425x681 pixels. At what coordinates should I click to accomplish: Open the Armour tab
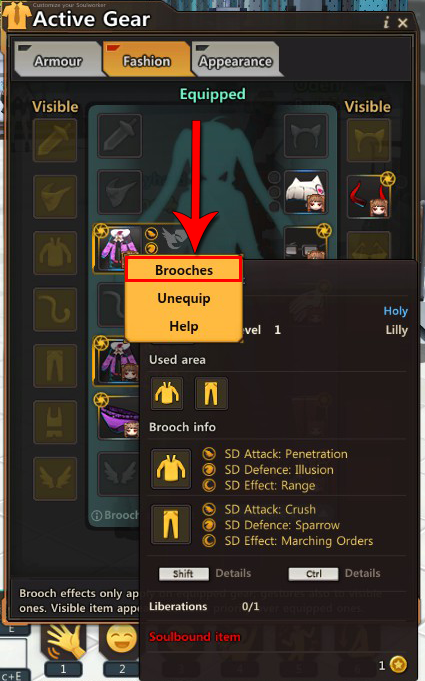(x=58, y=61)
